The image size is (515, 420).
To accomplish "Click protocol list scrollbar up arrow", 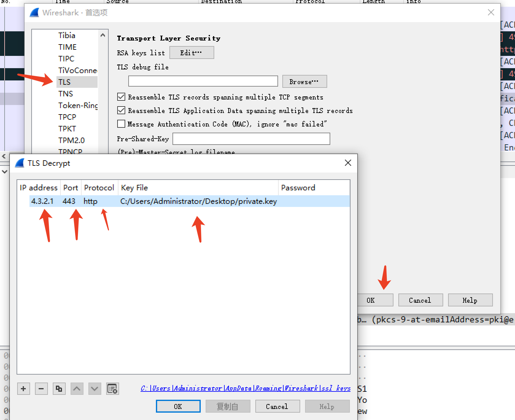I will [103, 35].
